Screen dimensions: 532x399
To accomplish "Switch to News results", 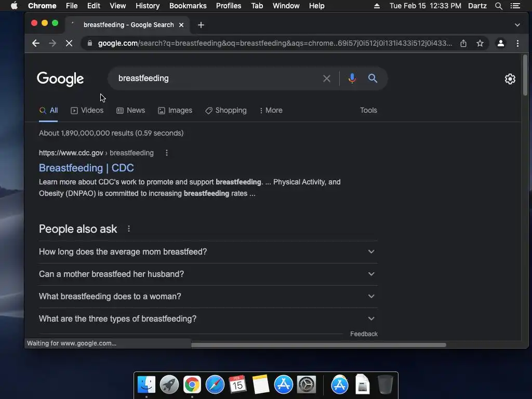I will pyautogui.click(x=130, y=110).
